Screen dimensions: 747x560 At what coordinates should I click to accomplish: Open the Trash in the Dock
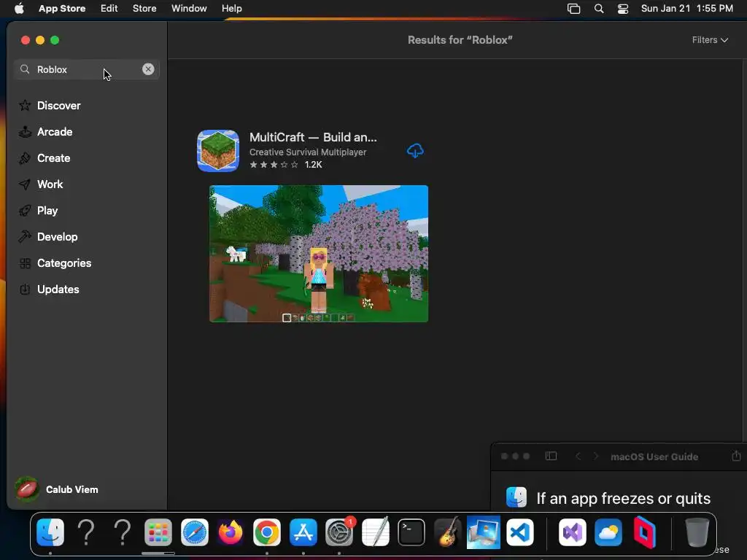[697, 532]
